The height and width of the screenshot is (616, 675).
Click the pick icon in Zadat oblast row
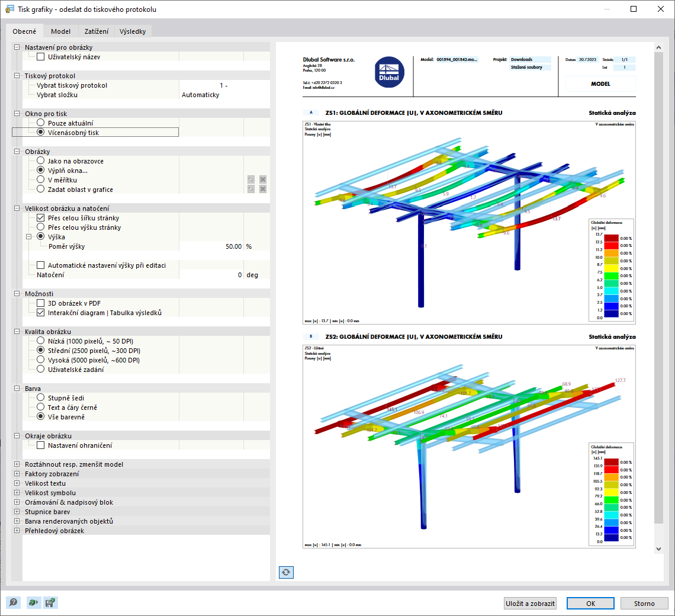(251, 189)
